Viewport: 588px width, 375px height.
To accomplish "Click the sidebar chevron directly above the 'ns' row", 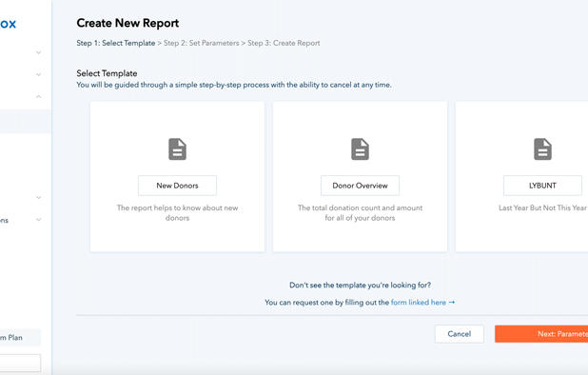I will point(39,198).
